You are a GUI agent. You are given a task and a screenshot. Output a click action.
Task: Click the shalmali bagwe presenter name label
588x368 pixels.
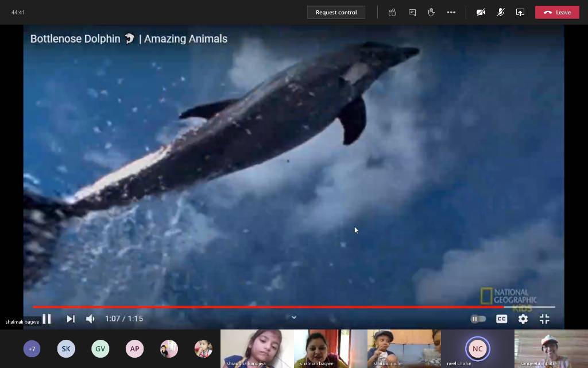(x=22, y=322)
